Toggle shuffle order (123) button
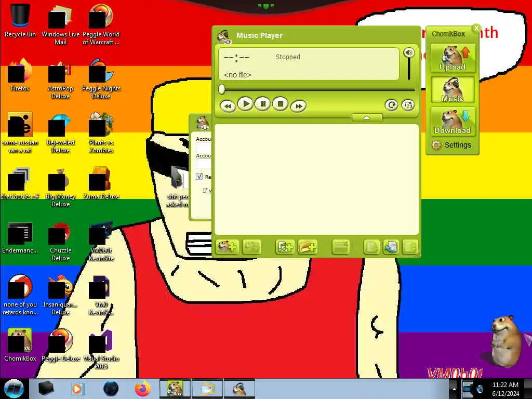The width and height of the screenshot is (532, 399). click(x=408, y=105)
